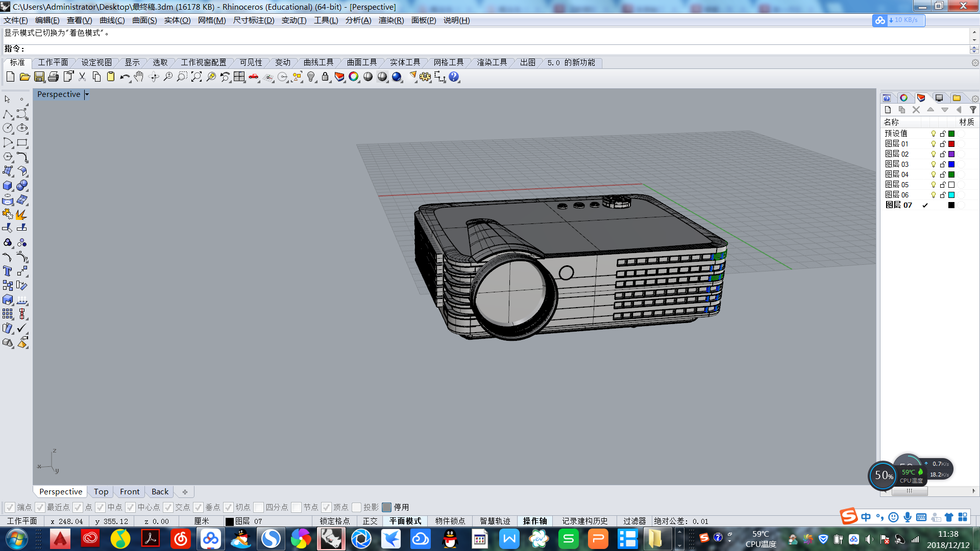Click the layer filter funnel icon
This screenshot has height=551, width=980.
[973, 110]
